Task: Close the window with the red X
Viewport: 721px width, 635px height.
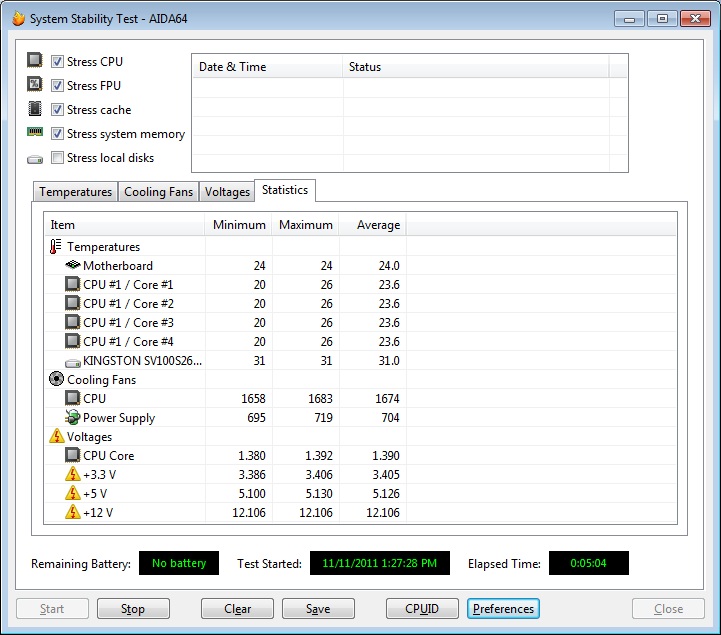Action: click(695, 19)
